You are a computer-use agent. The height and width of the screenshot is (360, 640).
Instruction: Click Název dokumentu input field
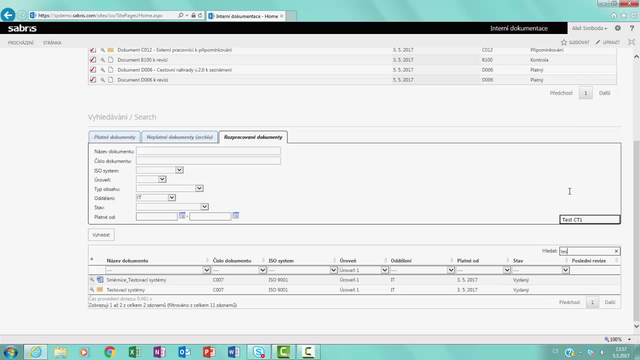pyautogui.click(x=208, y=151)
